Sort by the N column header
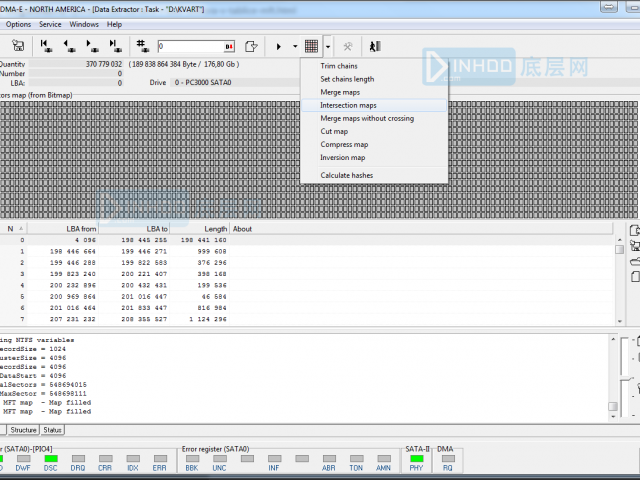 pyautogui.click(x=13, y=229)
